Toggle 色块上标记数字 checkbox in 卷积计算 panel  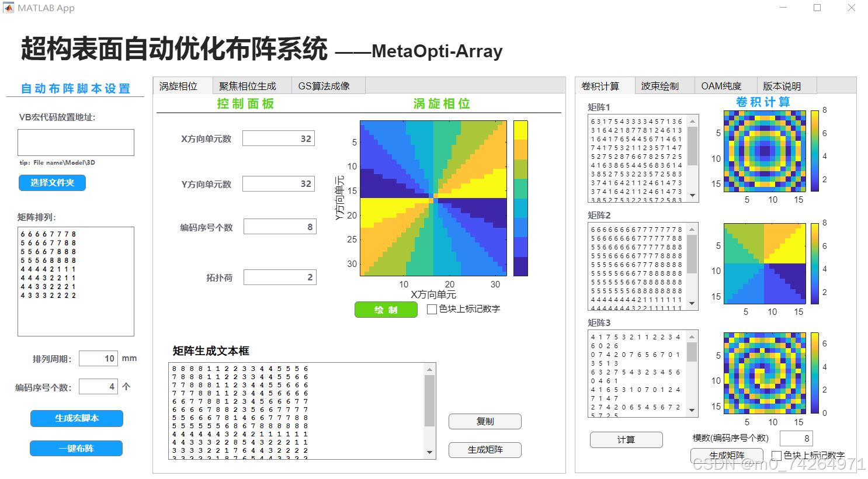[776, 455]
